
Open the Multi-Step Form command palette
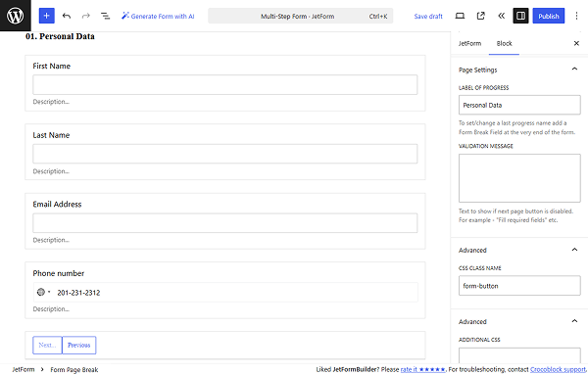(301, 16)
